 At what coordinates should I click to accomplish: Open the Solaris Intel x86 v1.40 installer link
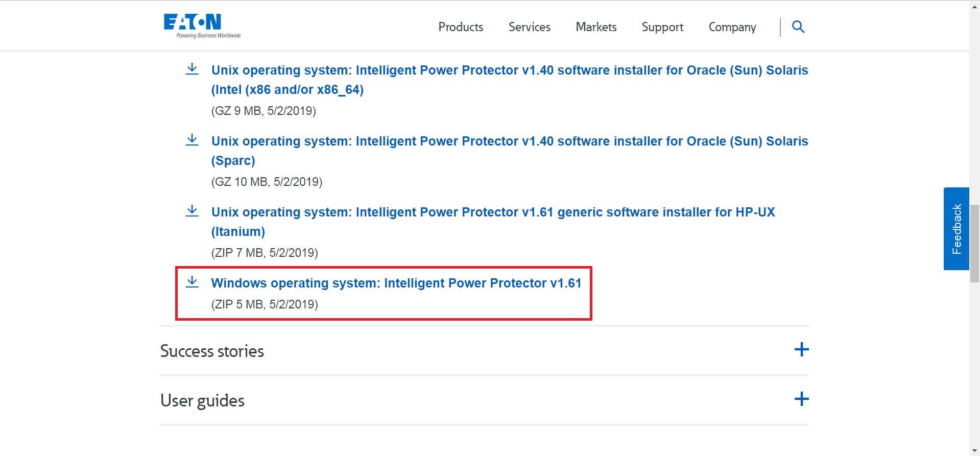click(x=509, y=70)
